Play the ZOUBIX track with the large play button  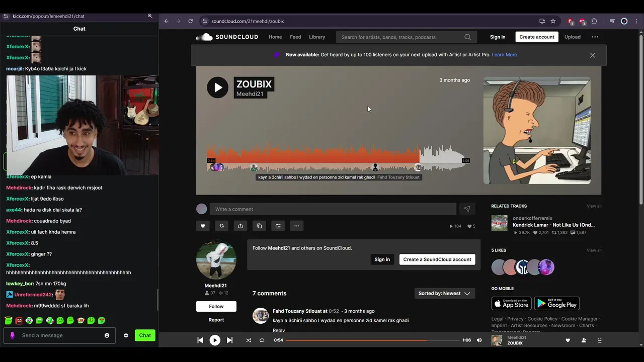(x=217, y=87)
